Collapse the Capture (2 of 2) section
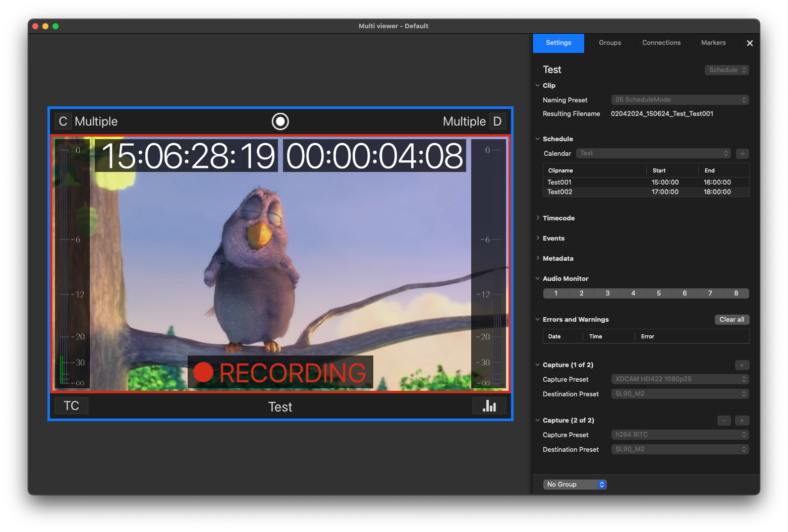This screenshot has height=532, width=788. [538, 421]
